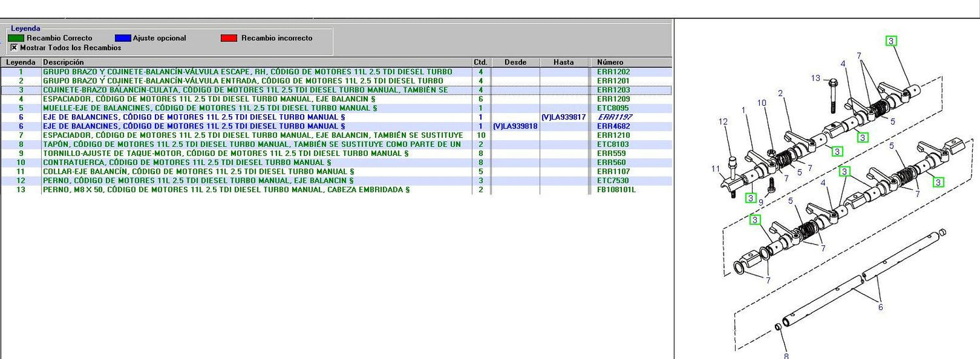Click callout 6 rocker shaft in diagram

tap(880, 307)
